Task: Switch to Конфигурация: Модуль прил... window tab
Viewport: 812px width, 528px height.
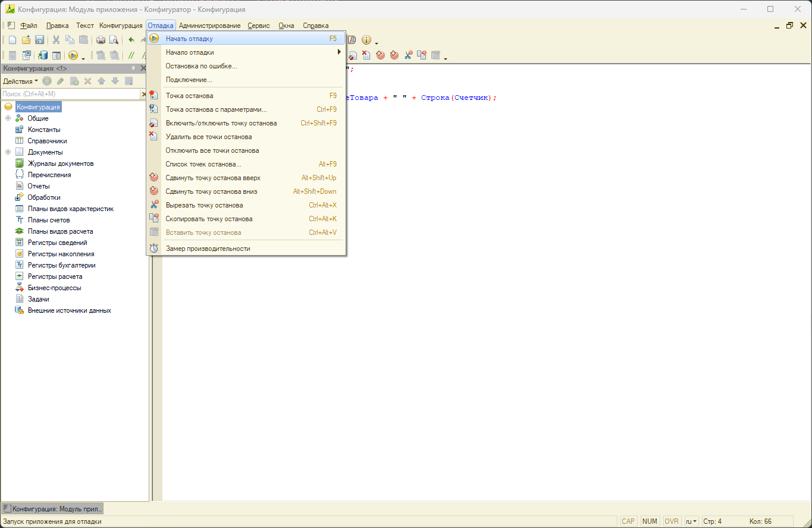Action: pyautogui.click(x=52, y=509)
